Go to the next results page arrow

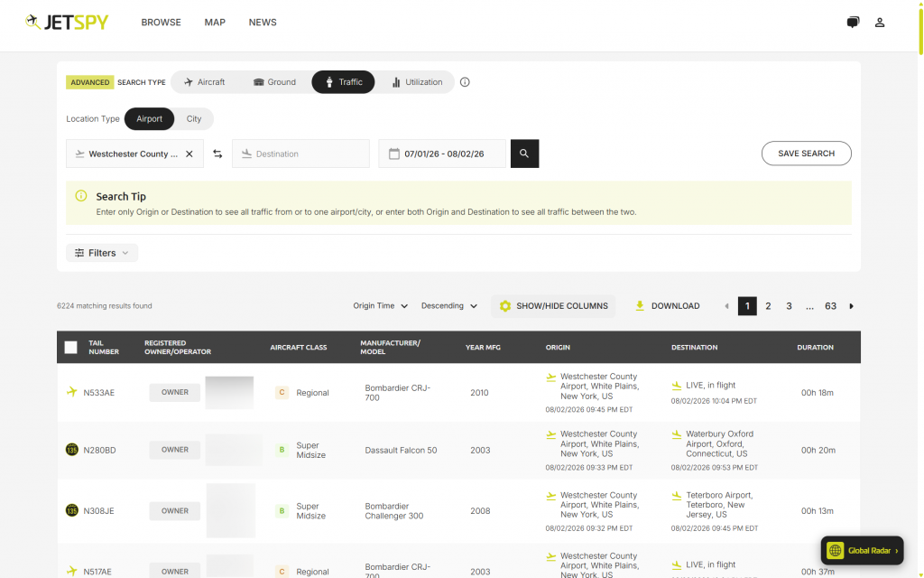(x=851, y=306)
